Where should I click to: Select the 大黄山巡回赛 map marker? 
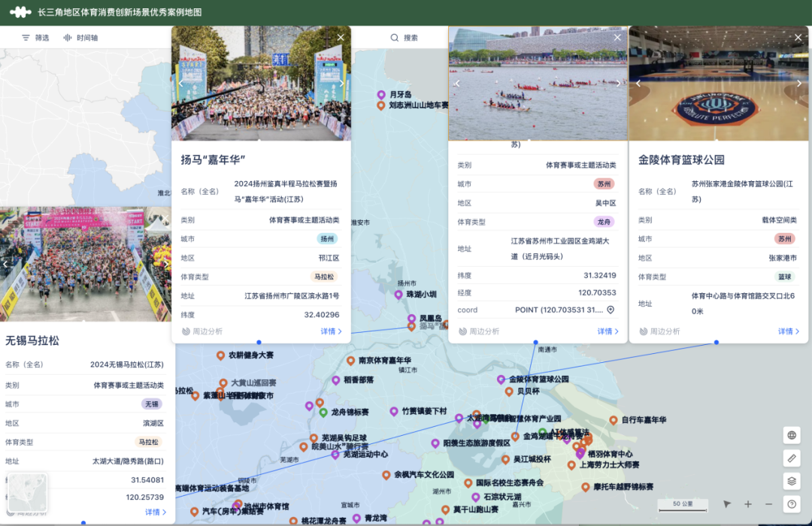223,383
